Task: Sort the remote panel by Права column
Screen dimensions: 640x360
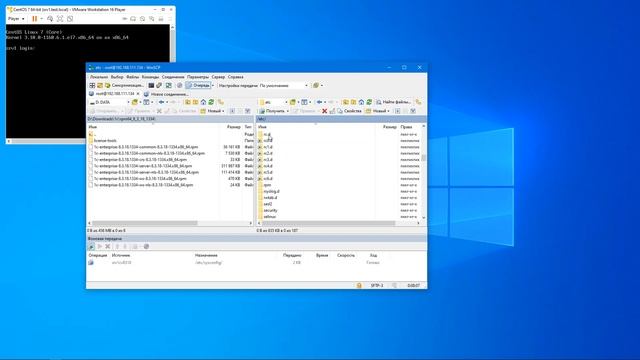Action: click(407, 127)
